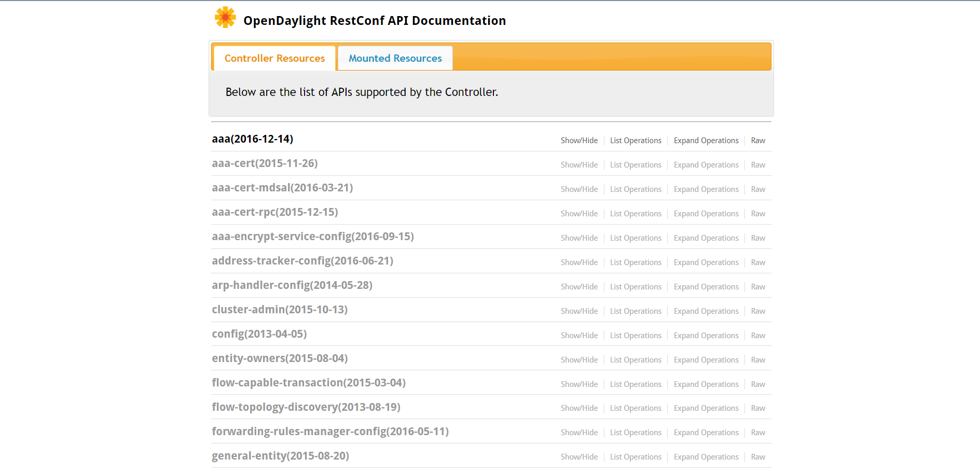Toggle Show/Hide for cluster-admin API

pyautogui.click(x=579, y=311)
